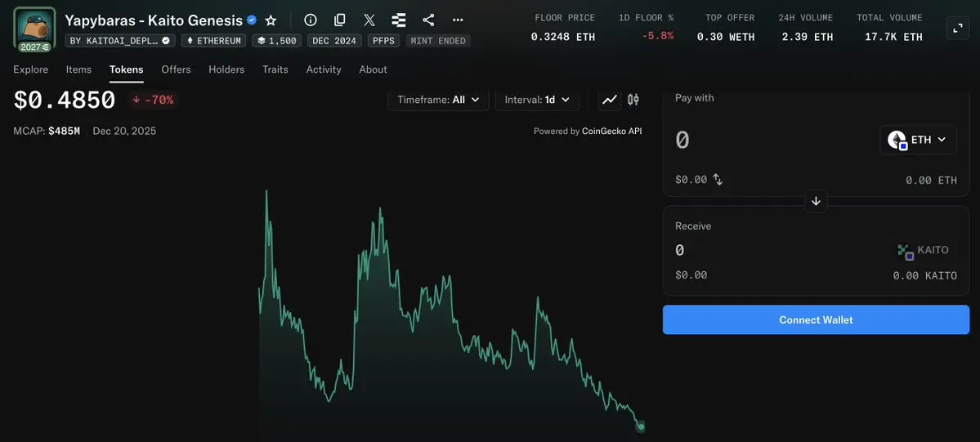Open the Items tab
Screen dimensions: 980x442
pyautogui.click(x=78, y=69)
